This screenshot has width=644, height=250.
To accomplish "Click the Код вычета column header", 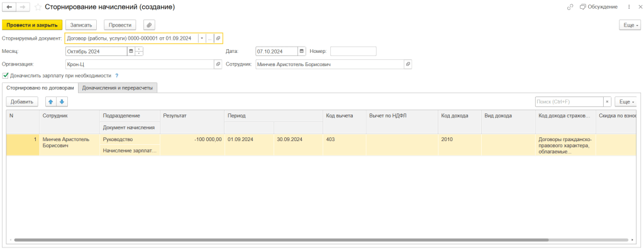I will pyautogui.click(x=345, y=122).
